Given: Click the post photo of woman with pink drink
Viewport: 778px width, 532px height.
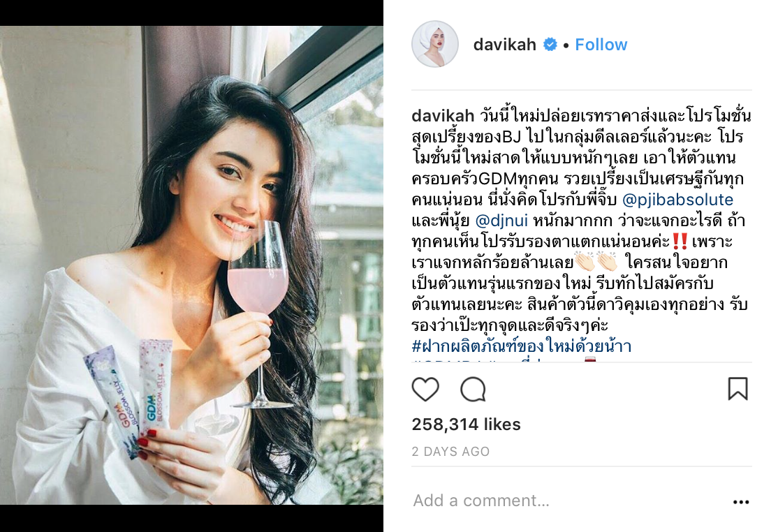Looking at the screenshot, I should [x=191, y=265].
